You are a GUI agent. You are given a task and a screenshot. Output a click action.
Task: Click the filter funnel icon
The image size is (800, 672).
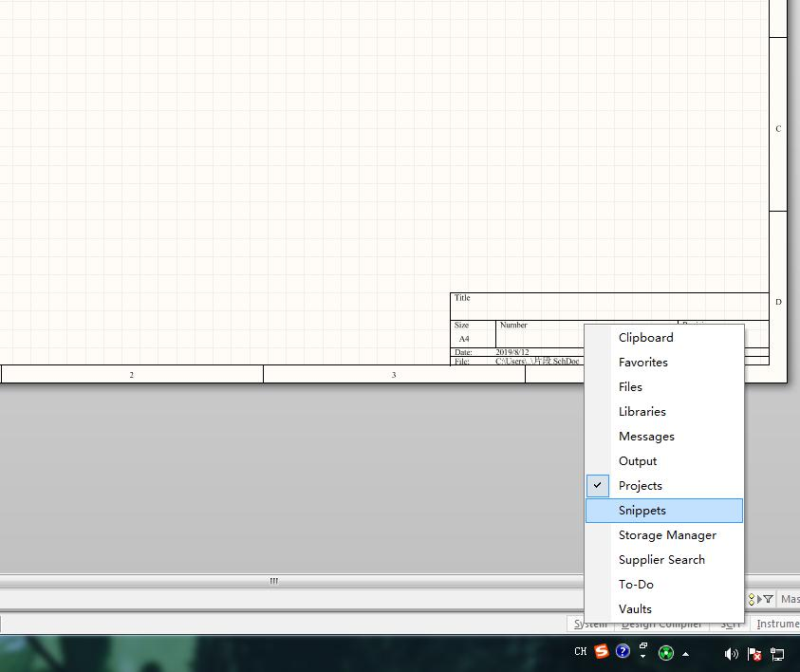coord(769,599)
